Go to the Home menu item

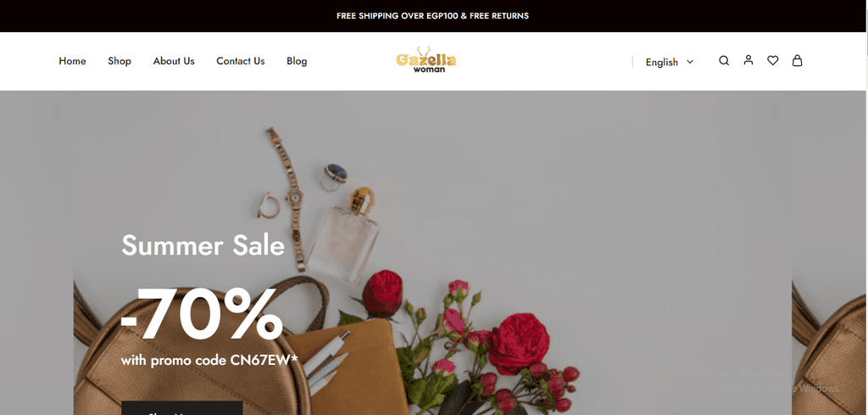(73, 61)
